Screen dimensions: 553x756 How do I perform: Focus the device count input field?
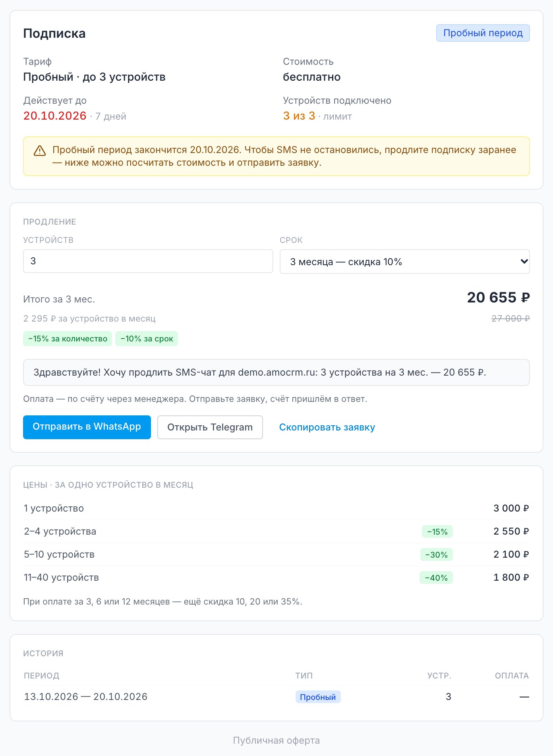click(148, 261)
